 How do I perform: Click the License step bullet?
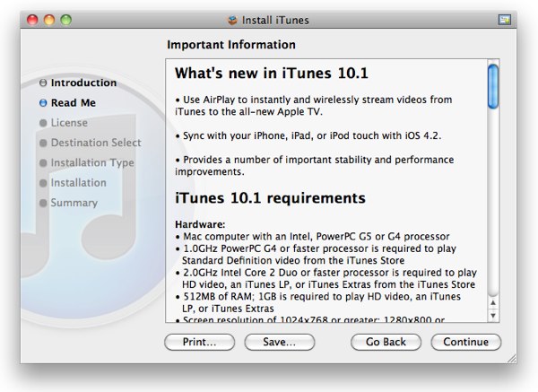pyautogui.click(x=43, y=123)
